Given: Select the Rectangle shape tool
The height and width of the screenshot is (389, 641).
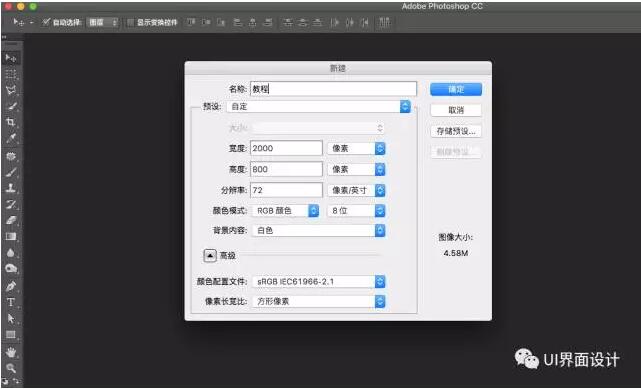Looking at the screenshot, I should click(x=11, y=335).
